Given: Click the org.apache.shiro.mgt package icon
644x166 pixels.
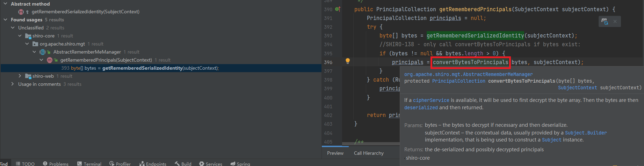Looking at the screenshot, I should 35,44.
